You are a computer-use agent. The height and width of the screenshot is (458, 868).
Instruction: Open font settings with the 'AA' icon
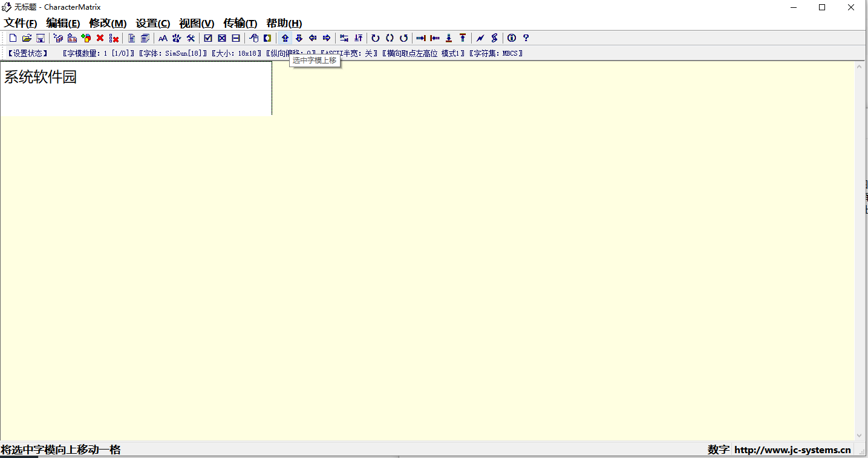pyautogui.click(x=163, y=38)
